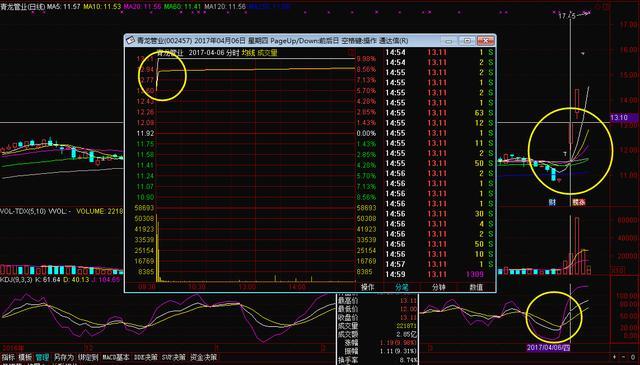Apply the 资金决策 indicator template
The height and width of the screenshot is (365, 640).
[x=203, y=357]
